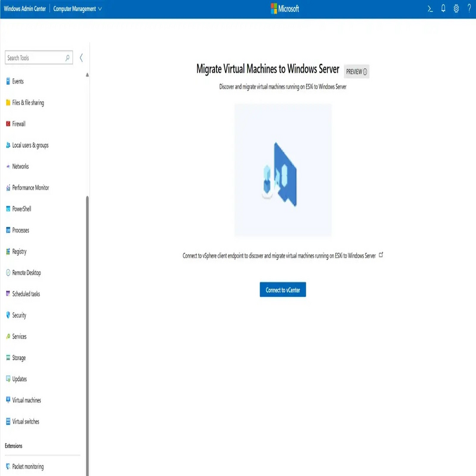Click the Files & file sharing folder icon
476x476 pixels.
point(8,103)
